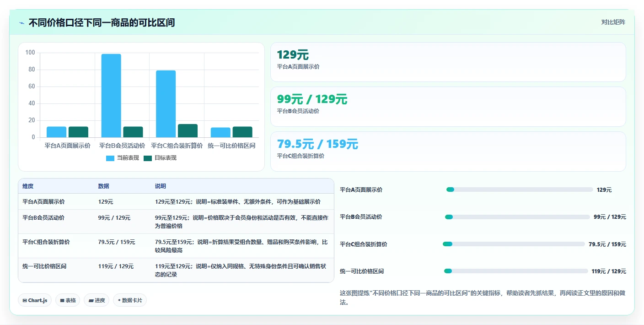Open the 129元 平台A页面展示价 card

point(448,62)
